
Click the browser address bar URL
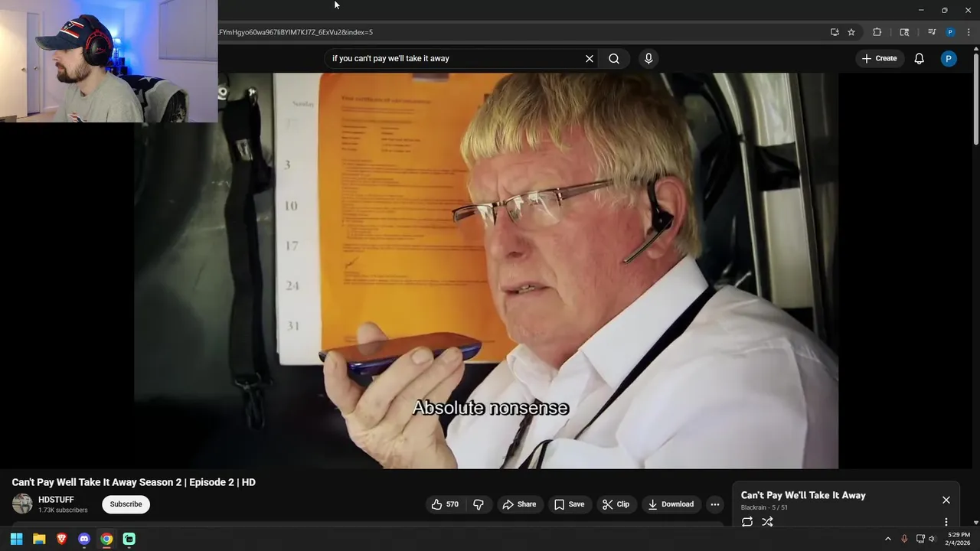pyautogui.click(x=296, y=32)
